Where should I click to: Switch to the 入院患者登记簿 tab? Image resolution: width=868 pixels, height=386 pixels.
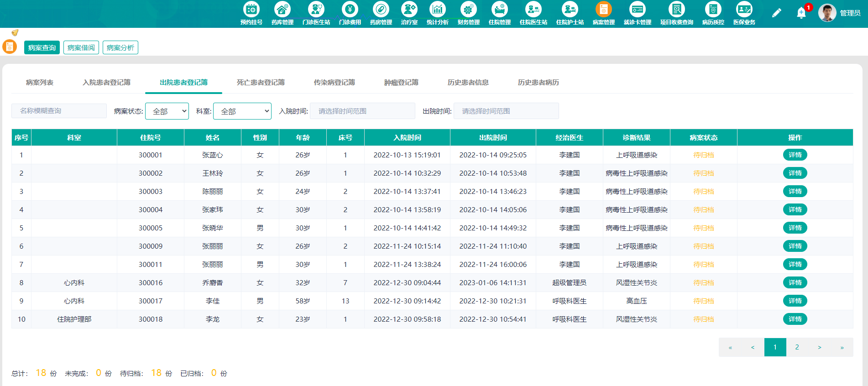(x=106, y=83)
